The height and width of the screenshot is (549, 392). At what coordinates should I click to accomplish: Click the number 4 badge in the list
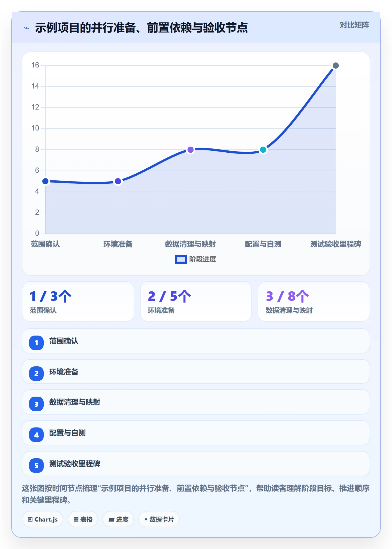(36, 435)
